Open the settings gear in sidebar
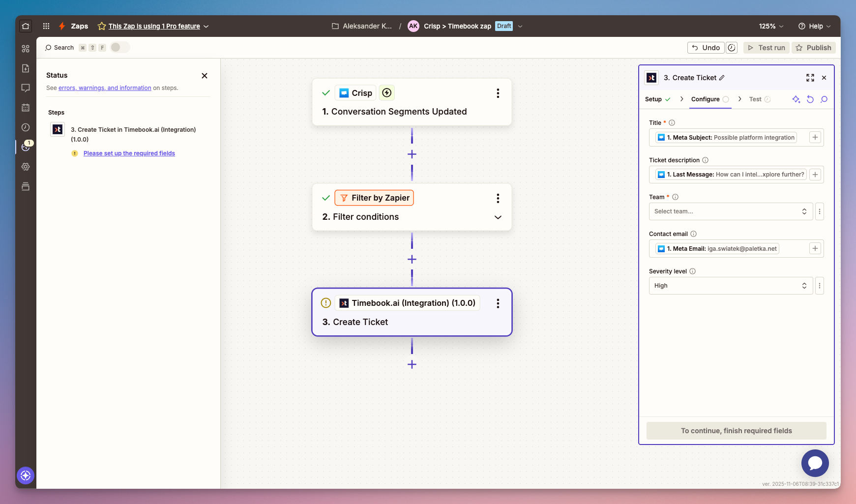The height and width of the screenshot is (504, 856). coord(26,167)
